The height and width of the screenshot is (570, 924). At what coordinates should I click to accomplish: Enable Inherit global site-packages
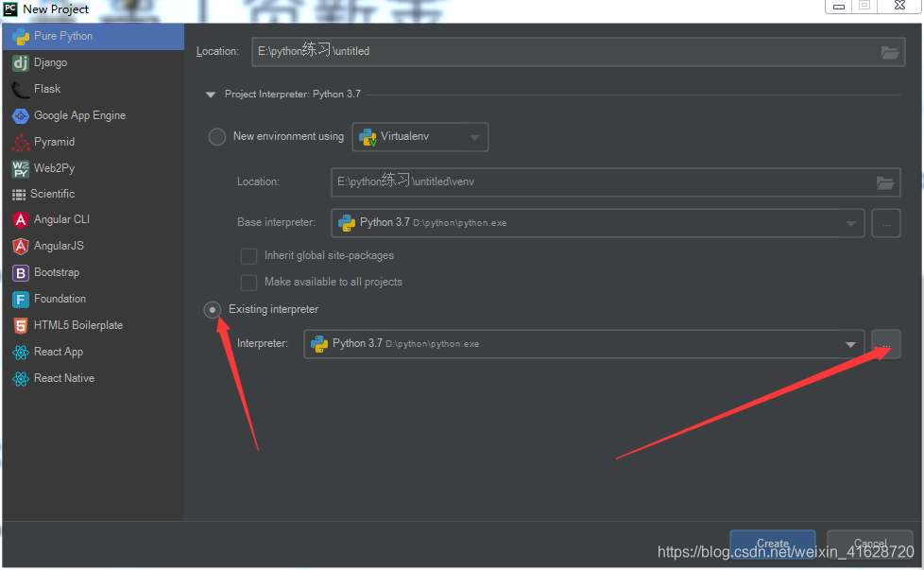pyautogui.click(x=248, y=255)
